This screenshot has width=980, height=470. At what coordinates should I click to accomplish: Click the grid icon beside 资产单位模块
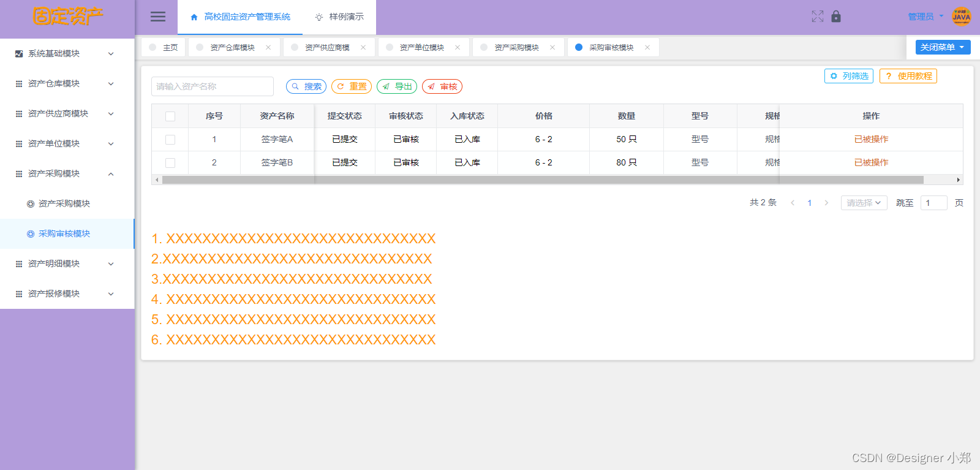point(19,144)
